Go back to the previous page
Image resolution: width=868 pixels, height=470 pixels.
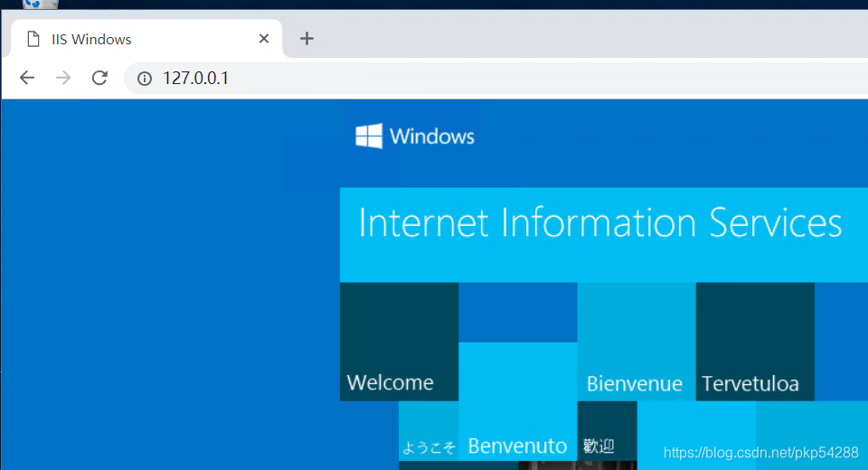tap(27, 78)
